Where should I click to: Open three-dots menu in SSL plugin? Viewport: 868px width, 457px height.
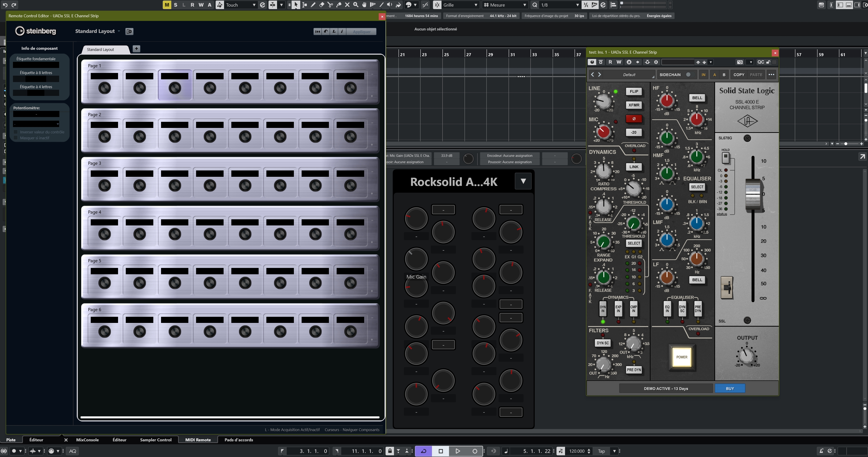coord(771,75)
